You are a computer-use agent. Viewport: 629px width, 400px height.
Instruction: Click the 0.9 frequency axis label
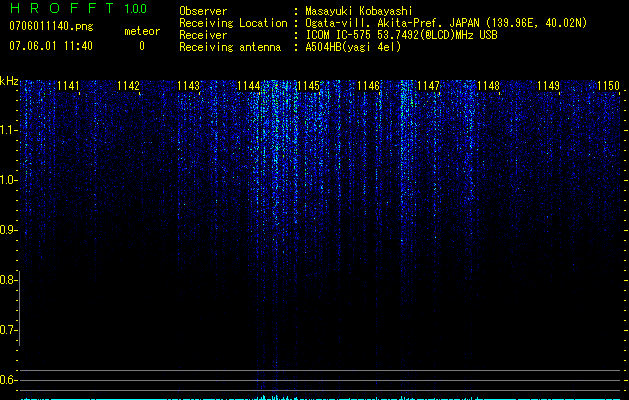click(x=8, y=230)
